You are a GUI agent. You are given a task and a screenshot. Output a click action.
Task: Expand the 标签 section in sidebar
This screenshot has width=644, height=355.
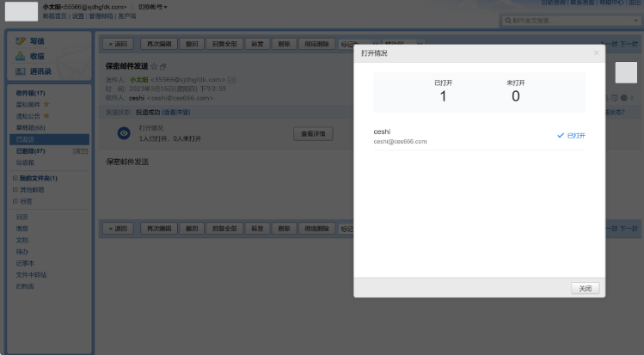(x=13, y=200)
